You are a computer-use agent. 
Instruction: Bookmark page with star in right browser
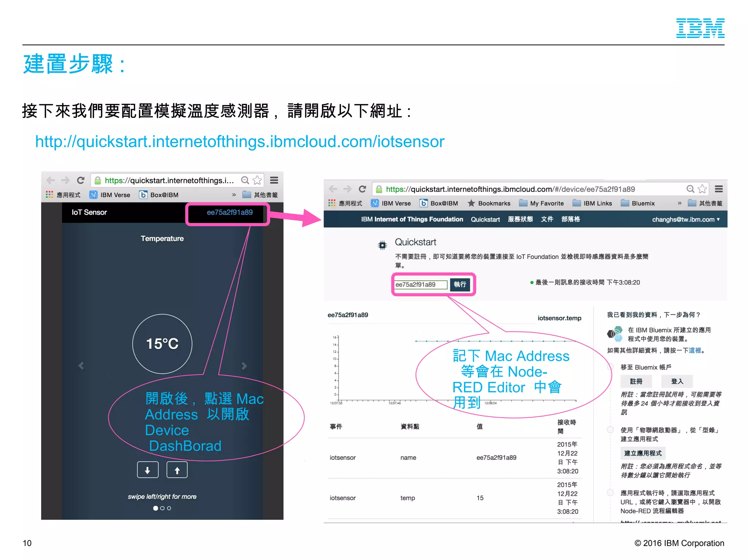point(702,189)
